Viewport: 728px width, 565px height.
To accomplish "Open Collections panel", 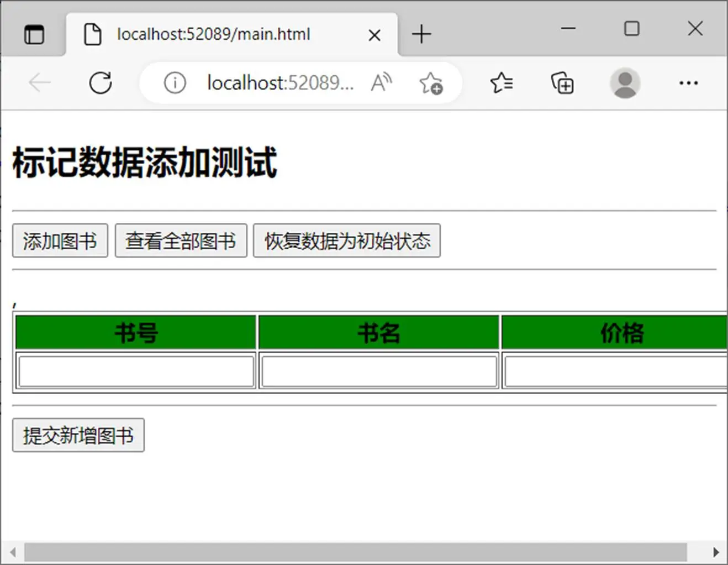I will point(562,83).
